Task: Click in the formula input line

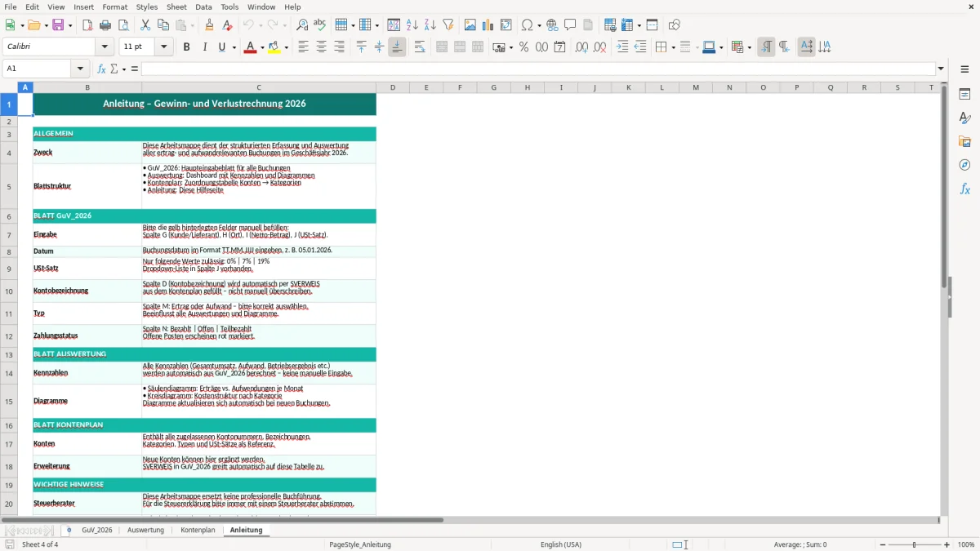Action: 537,69
